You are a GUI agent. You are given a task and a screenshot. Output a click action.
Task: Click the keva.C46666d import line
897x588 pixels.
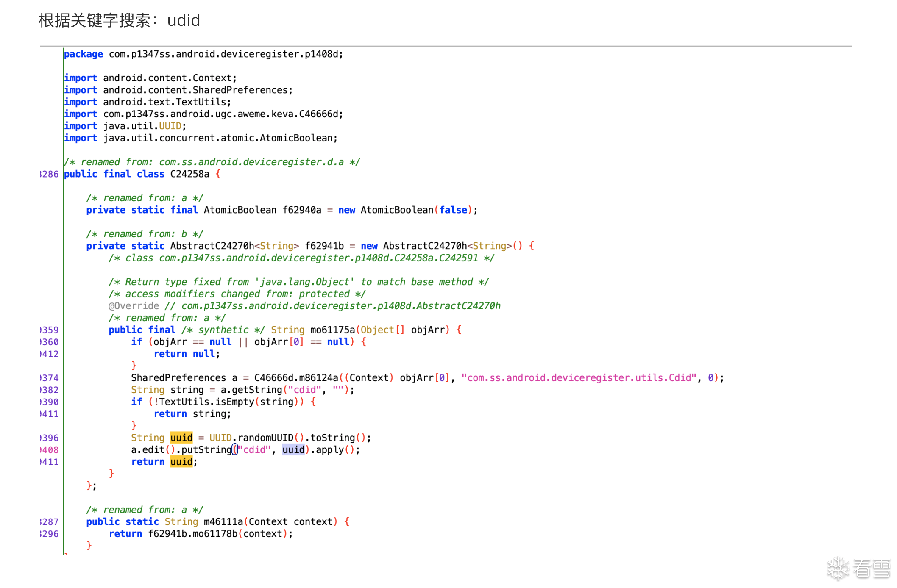[x=203, y=114]
